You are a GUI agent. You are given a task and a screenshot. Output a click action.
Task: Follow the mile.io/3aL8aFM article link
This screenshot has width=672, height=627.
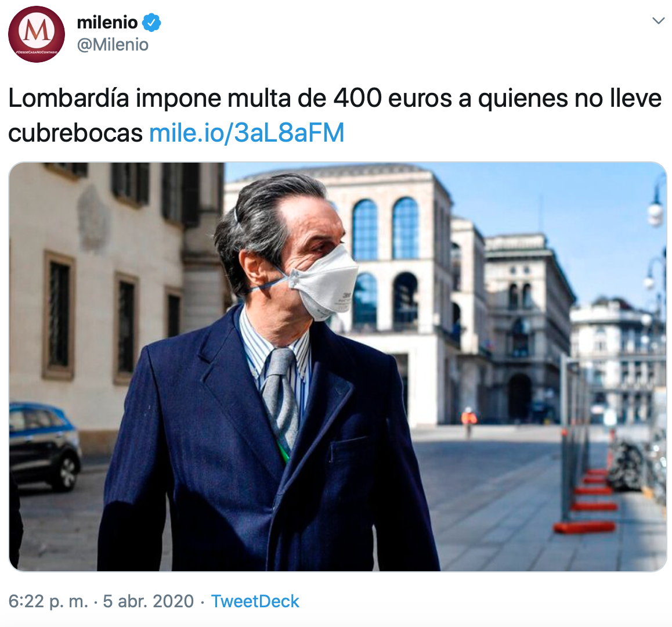point(247,132)
